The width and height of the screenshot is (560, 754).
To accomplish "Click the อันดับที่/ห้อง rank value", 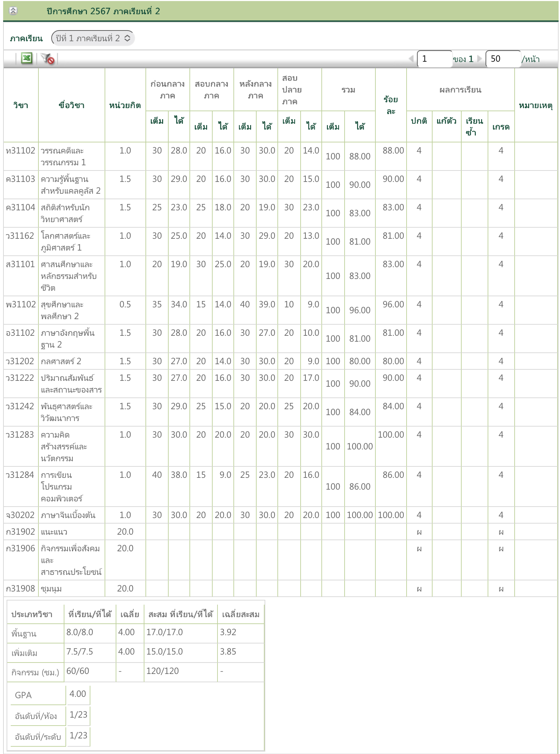I will pyautogui.click(x=78, y=715).
